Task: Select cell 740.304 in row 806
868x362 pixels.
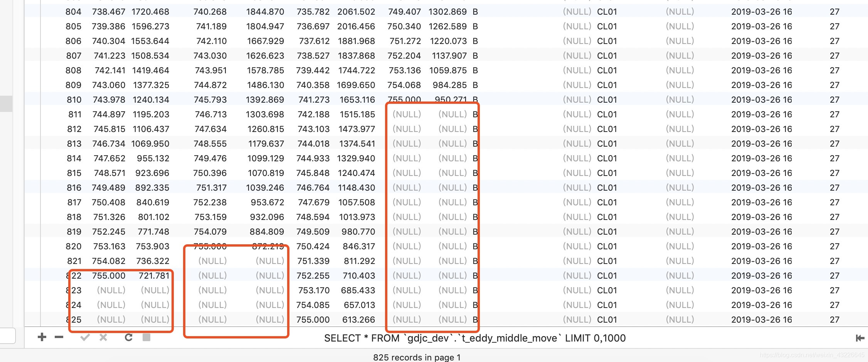Action: pyautogui.click(x=109, y=41)
